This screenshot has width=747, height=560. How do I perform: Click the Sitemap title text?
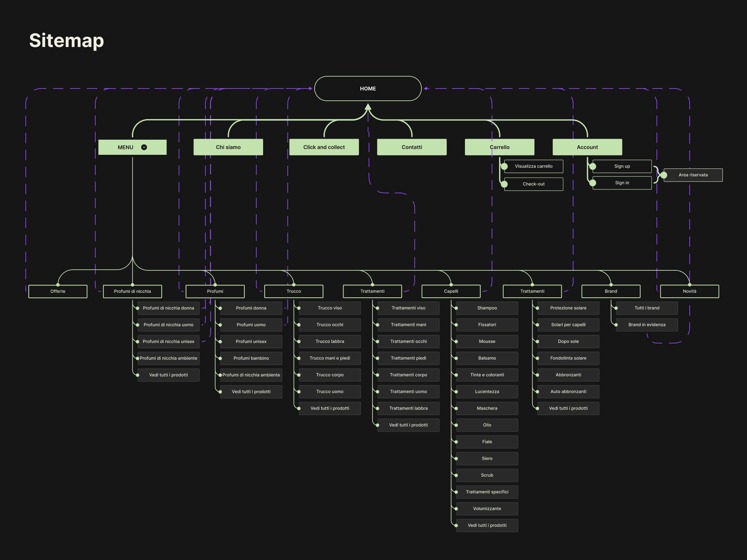67,41
